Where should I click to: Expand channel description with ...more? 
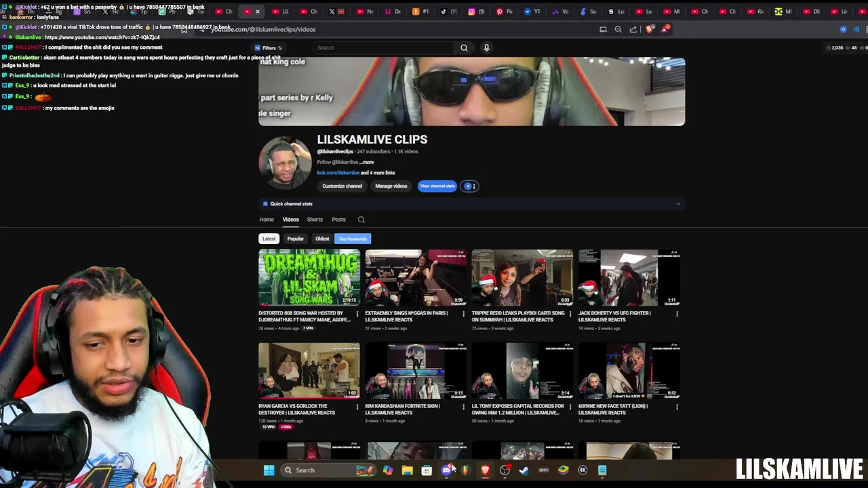(x=367, y=163)
